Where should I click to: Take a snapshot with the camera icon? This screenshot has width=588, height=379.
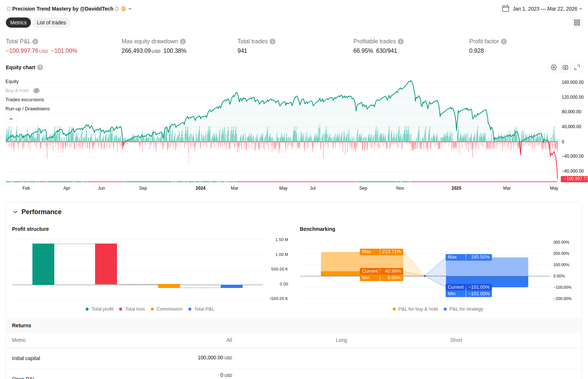(565, 67)
